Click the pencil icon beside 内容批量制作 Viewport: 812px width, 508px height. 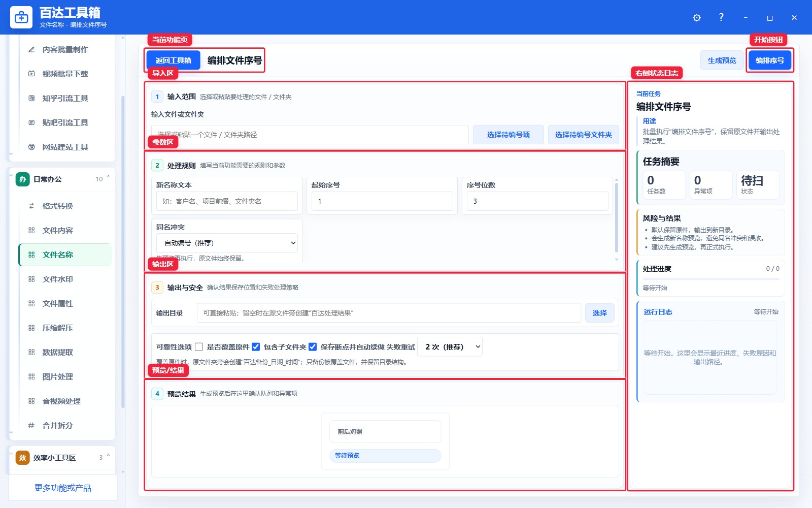(x=31, y=50)
